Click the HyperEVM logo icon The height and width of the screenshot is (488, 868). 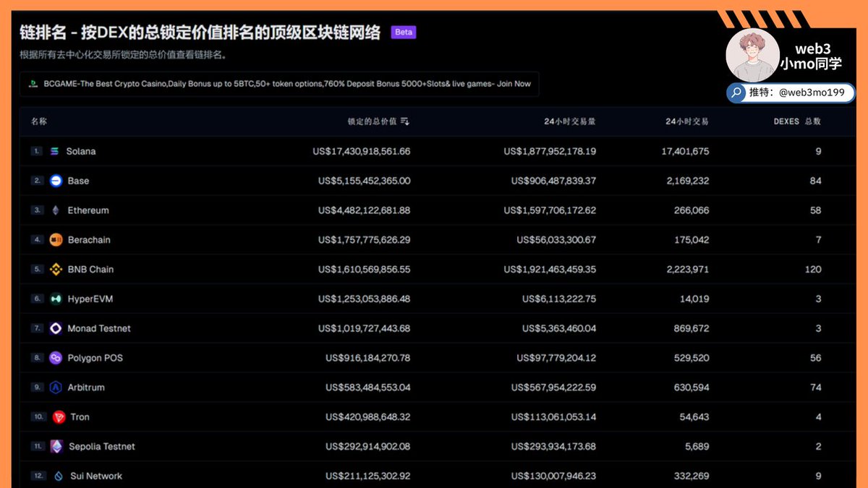pyautogui.click(x=56, y=299)
